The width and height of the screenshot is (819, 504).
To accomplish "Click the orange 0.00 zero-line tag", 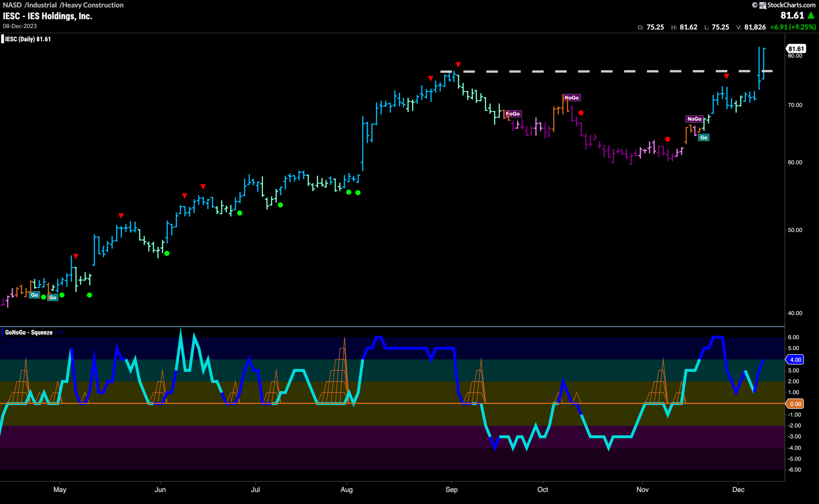I will click(x=795, y=404).
